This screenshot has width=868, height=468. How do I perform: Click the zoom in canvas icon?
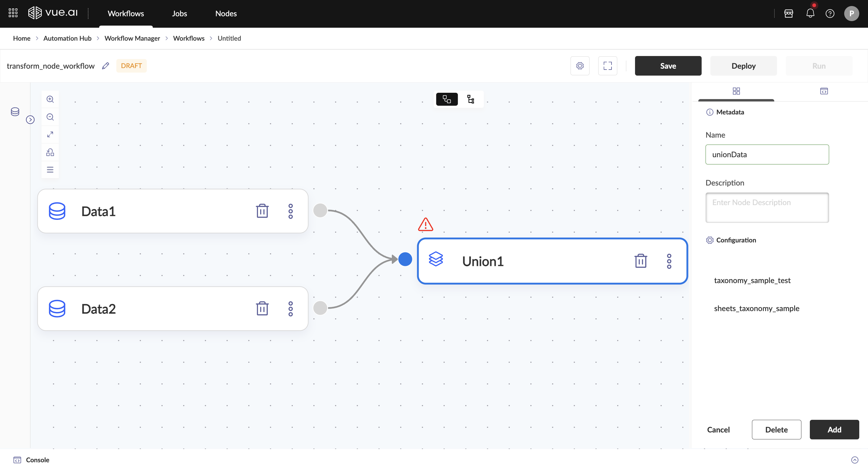click(x=50, y=99)
